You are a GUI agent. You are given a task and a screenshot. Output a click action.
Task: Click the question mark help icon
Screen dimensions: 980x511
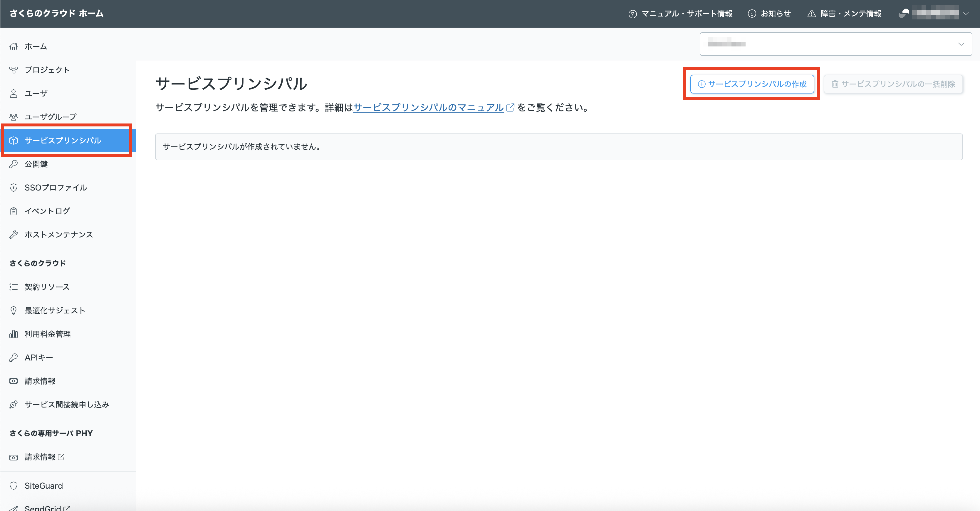tap(633, 14)
